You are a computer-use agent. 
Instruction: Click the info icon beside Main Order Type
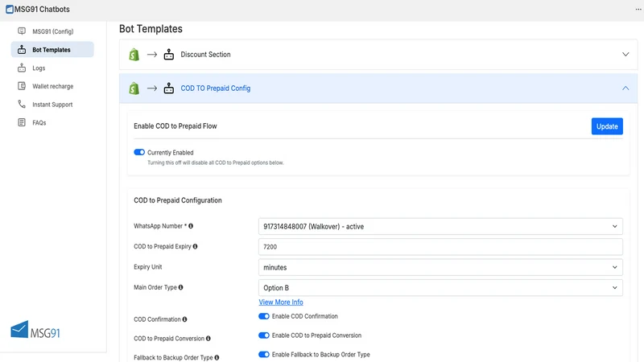(x=180, y=287)
